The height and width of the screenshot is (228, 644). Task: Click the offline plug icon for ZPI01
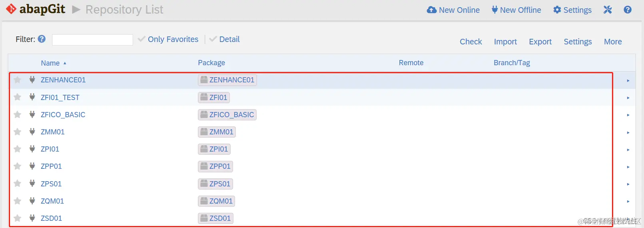point(32,149)
